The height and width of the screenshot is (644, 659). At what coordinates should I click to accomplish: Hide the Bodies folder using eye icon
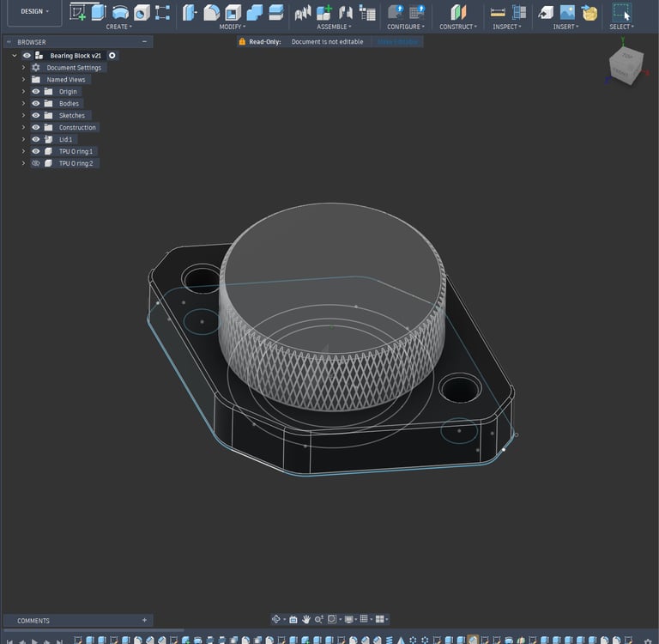click(36, 103)
